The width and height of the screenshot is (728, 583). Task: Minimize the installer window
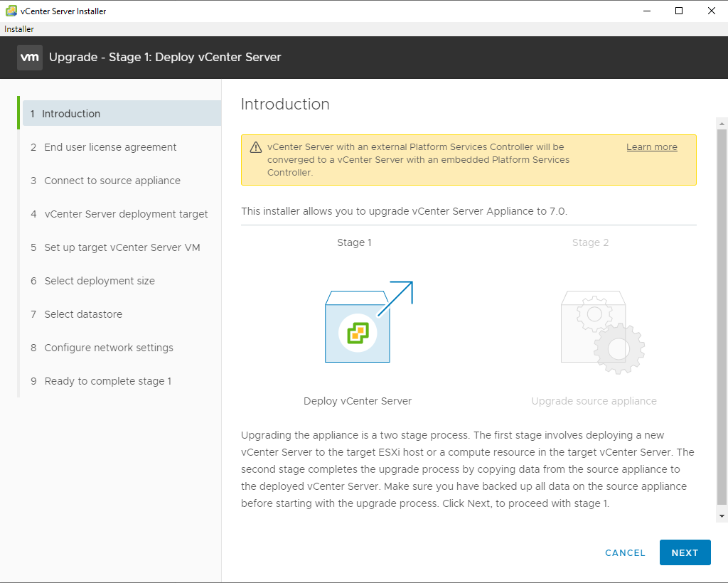click(x=647, y=11)
